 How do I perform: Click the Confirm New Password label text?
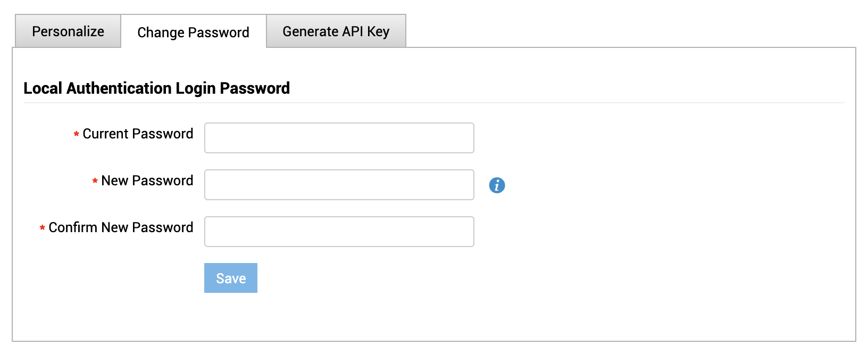click(x=121, y=227)
